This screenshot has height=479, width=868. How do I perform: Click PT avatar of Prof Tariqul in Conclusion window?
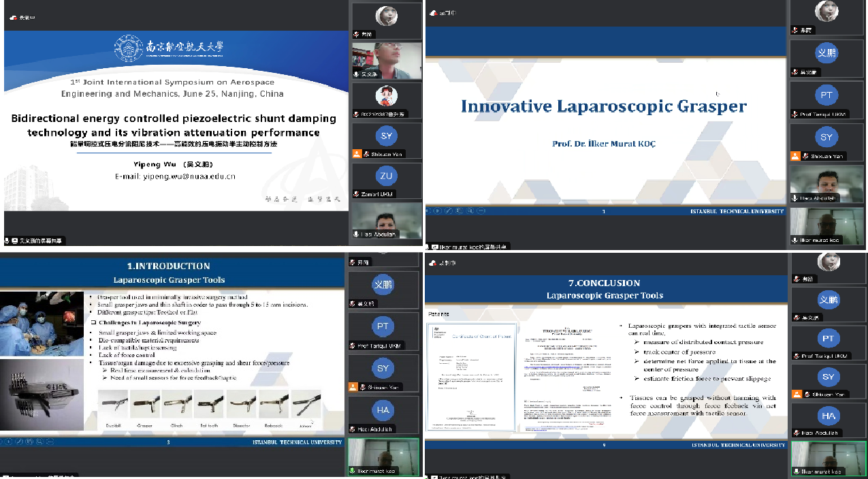pyautogui.click(x=828, y=339)
